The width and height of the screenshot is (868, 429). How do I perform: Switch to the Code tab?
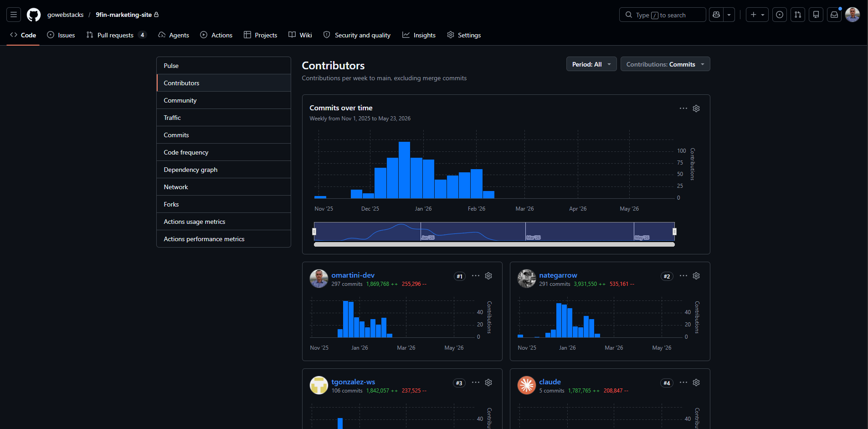(23, 35)
